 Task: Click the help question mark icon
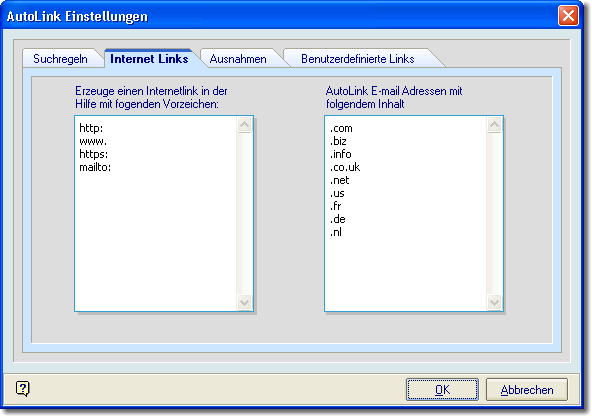[23, 388]
